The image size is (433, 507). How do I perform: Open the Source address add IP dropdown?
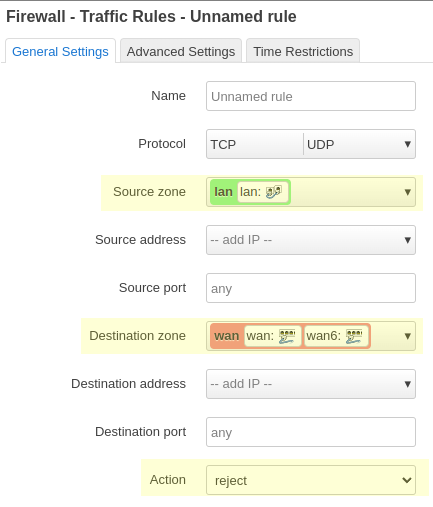(x=311, y=240)
